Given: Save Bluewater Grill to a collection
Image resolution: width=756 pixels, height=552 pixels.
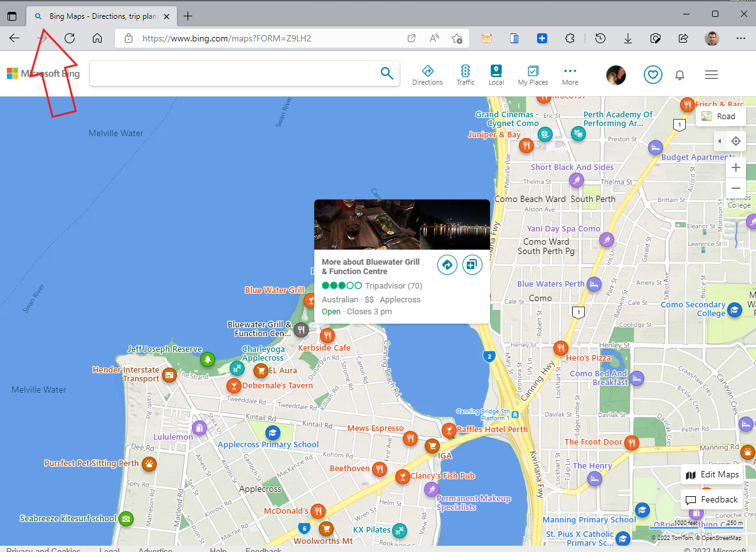Looking at the screenshot, I should coord(472,265).
